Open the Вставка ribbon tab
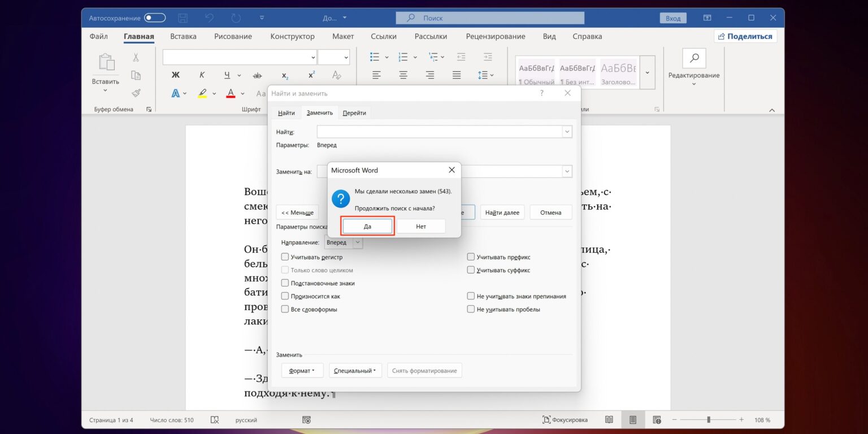 pyautogui.click(x=183, y=36)
